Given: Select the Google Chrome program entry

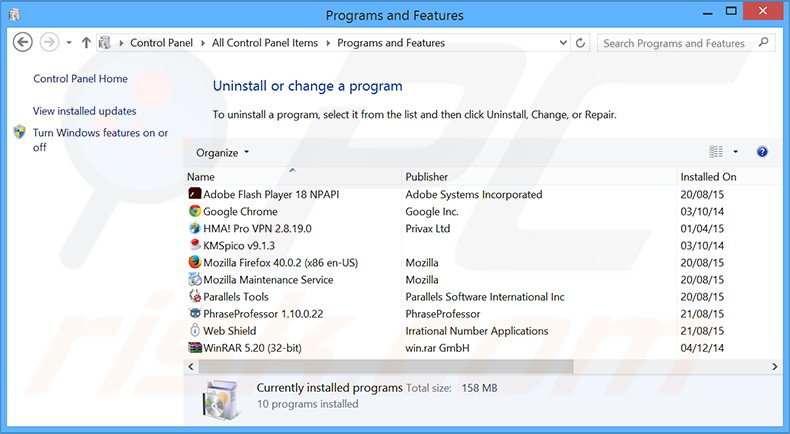Looking at the screenshot, I should click(x=240, y=211).
